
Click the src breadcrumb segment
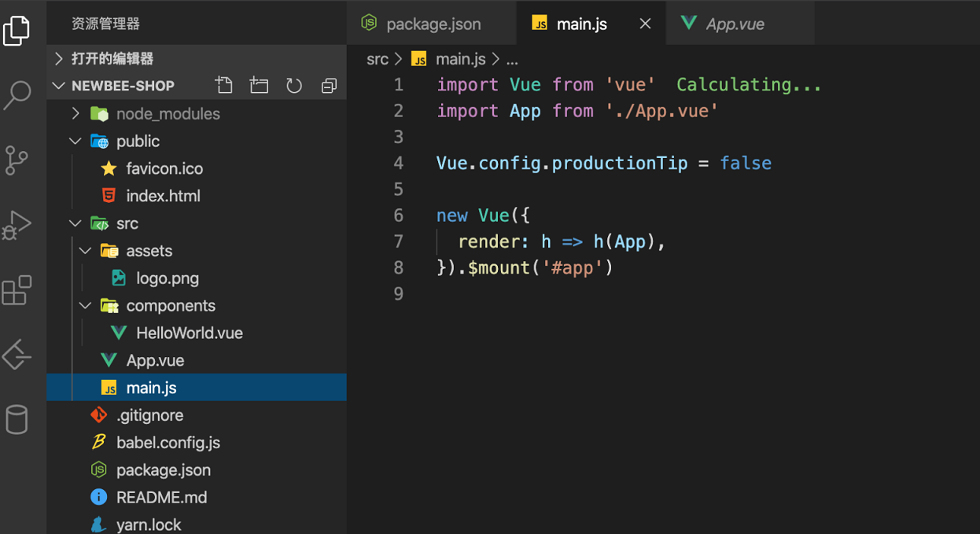pyautogui.click(x=378, y=59)
